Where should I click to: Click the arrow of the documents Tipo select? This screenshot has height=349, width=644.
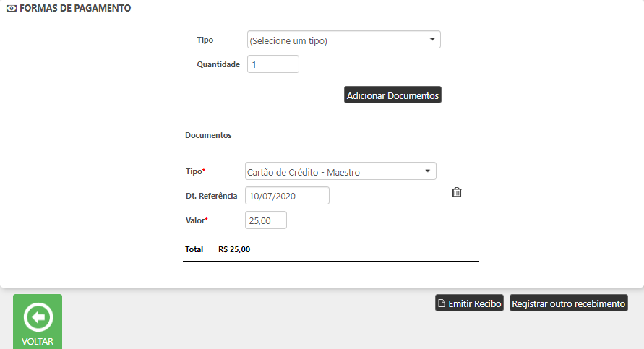428,171
